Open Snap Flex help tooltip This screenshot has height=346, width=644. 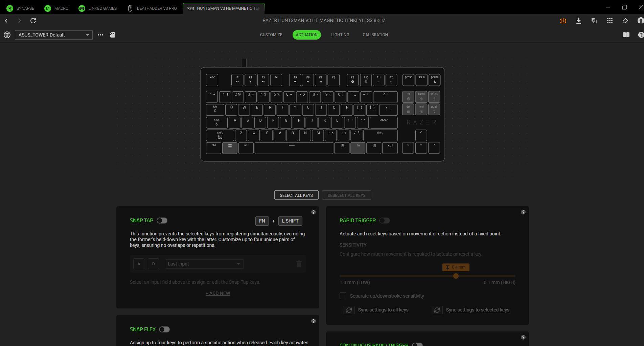pyautogui.click(x=314, y=321)
